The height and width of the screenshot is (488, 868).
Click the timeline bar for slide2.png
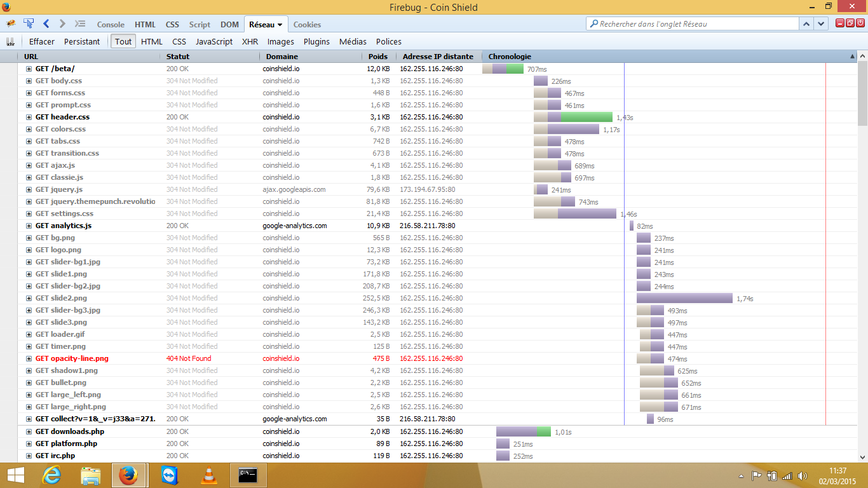pos(684,298)
